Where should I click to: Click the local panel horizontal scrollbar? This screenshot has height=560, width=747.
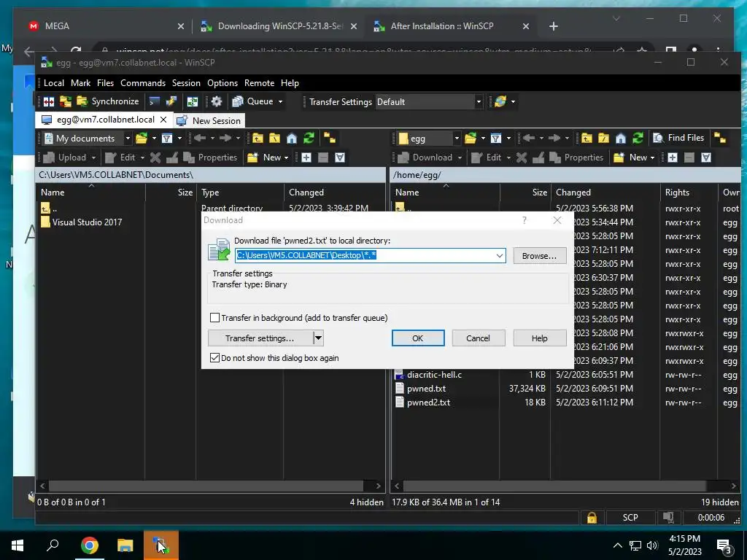[206, 486]
